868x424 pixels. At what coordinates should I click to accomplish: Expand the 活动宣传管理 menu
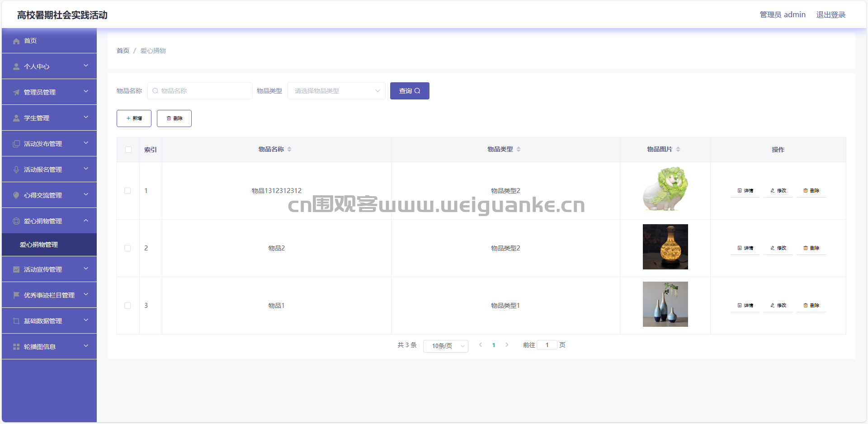pos(49,269)
